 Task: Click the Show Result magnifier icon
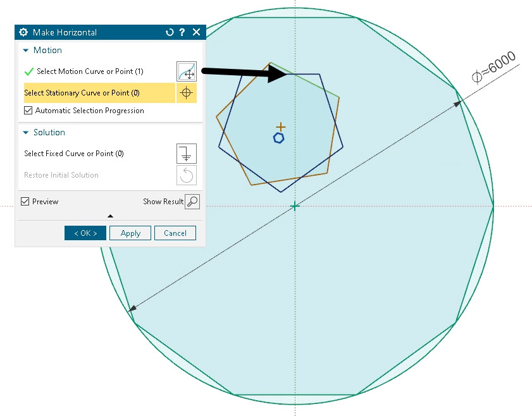[192, 202]
